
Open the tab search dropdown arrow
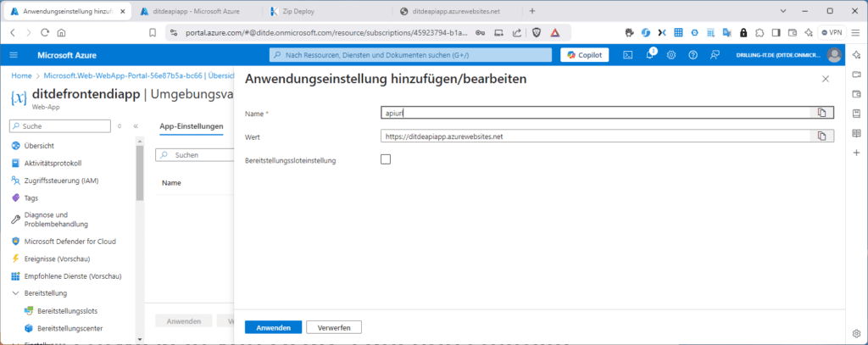tap(784, 11)
